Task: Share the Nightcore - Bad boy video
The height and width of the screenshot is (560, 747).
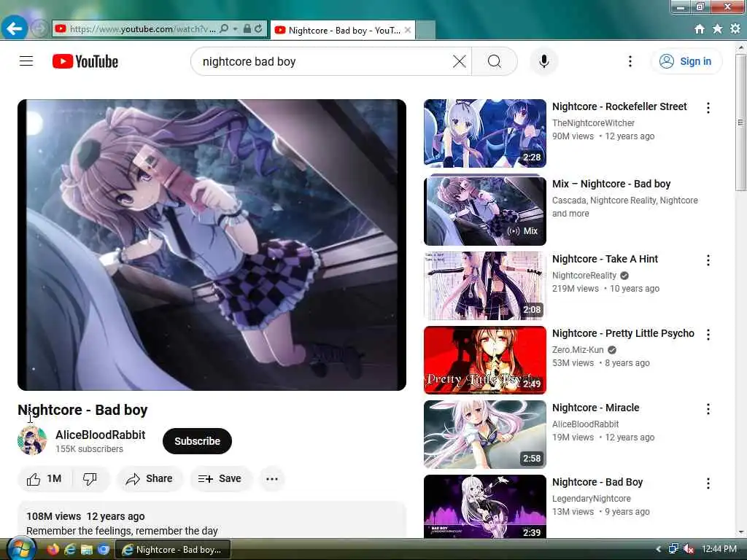Action: point(149,478)
